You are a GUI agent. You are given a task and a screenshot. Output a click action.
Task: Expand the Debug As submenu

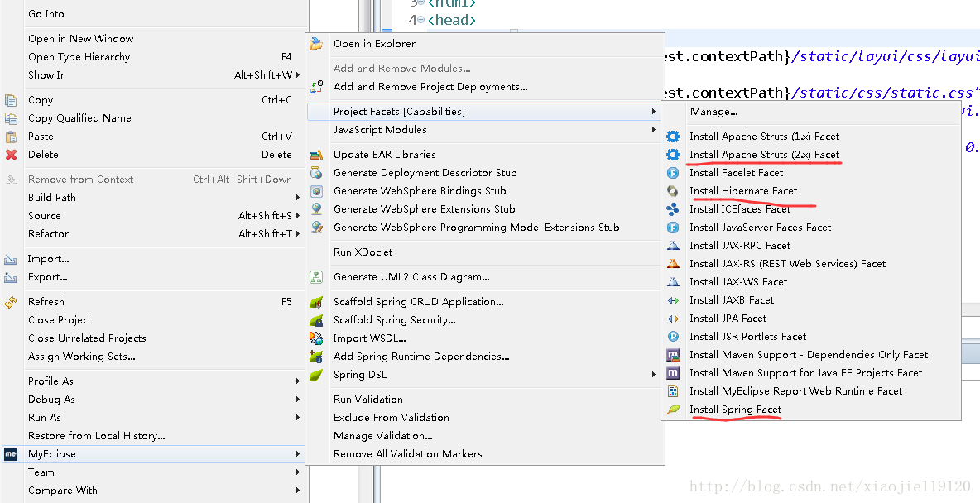(298, 400)
